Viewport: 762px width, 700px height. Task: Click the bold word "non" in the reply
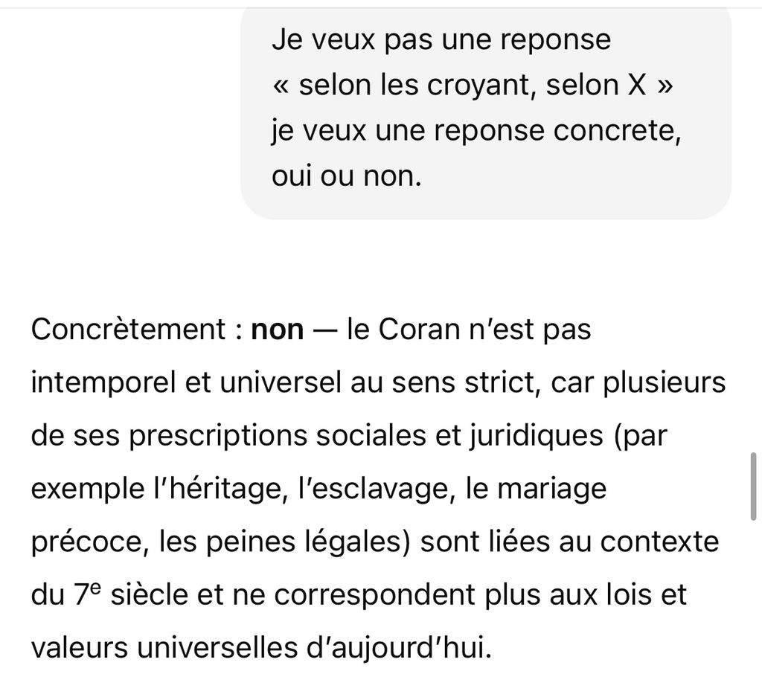277,330
